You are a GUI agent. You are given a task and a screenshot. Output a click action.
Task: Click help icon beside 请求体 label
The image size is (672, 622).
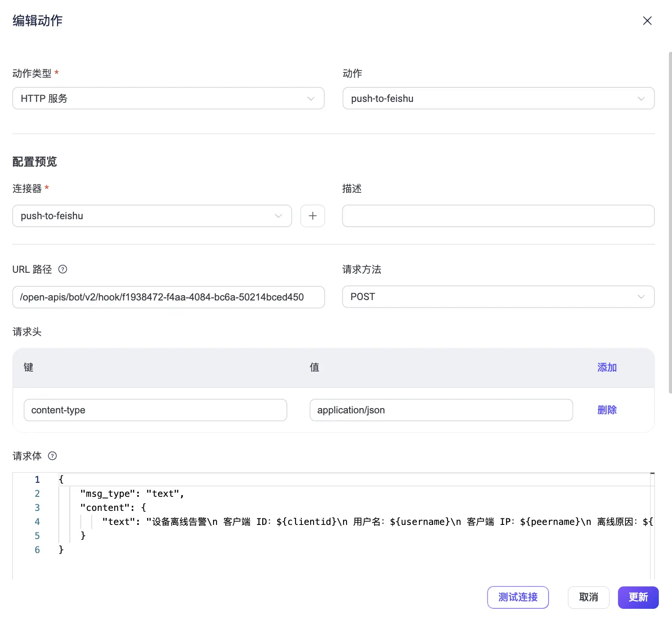[52, 456]
